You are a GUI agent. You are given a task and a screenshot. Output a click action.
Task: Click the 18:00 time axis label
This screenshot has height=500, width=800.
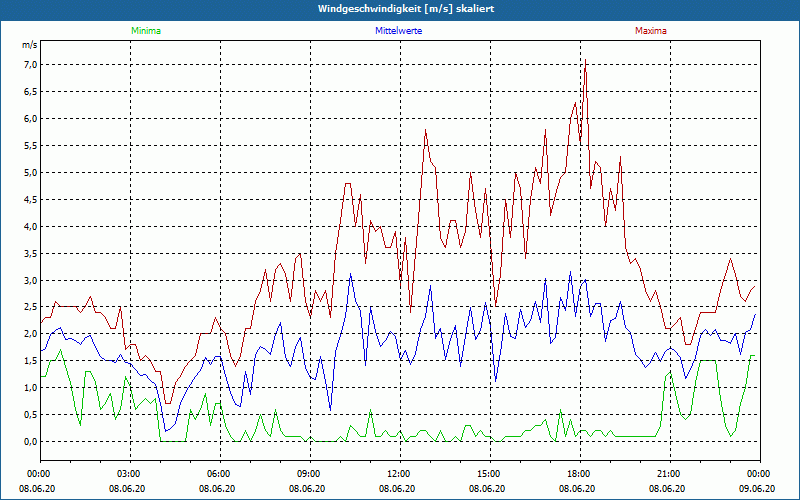coord(578,474)
